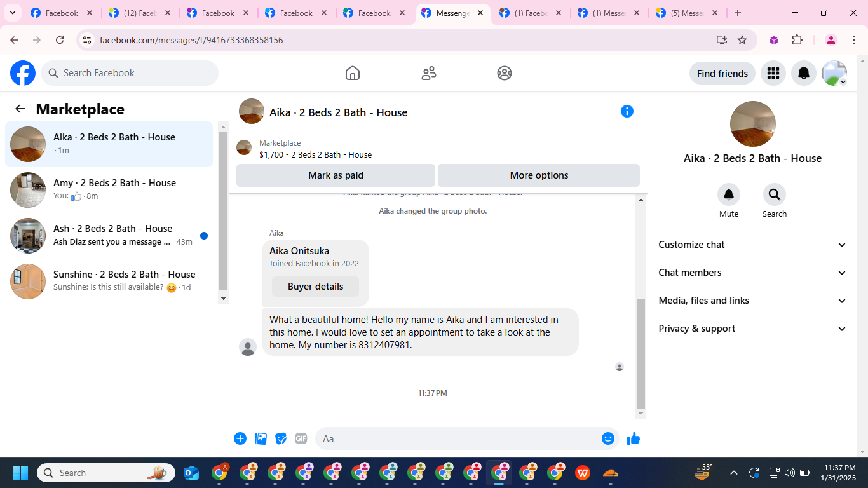This screenshot has height=488, width=868.
Task: Show hidden system tray icons
Action: point(734,473)
